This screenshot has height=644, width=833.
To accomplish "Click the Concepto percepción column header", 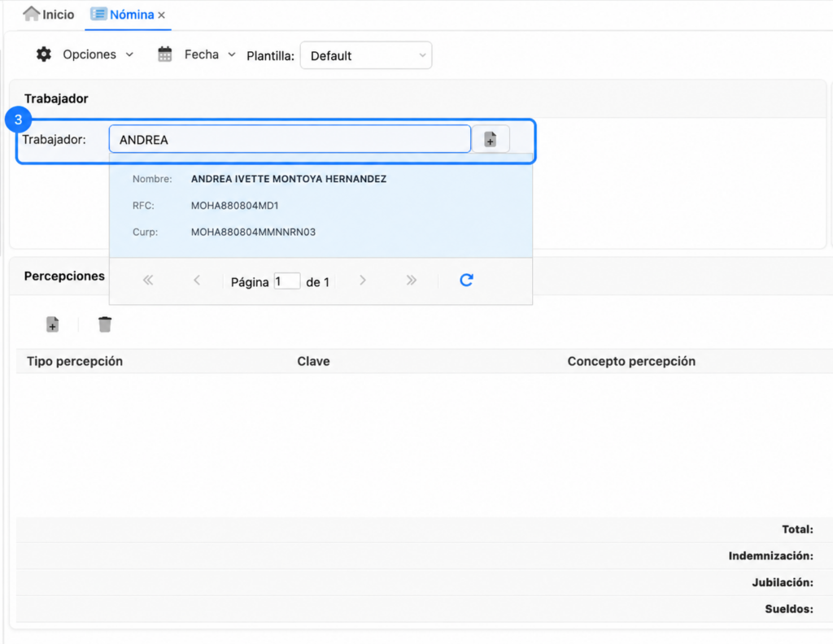I will 631,361.
